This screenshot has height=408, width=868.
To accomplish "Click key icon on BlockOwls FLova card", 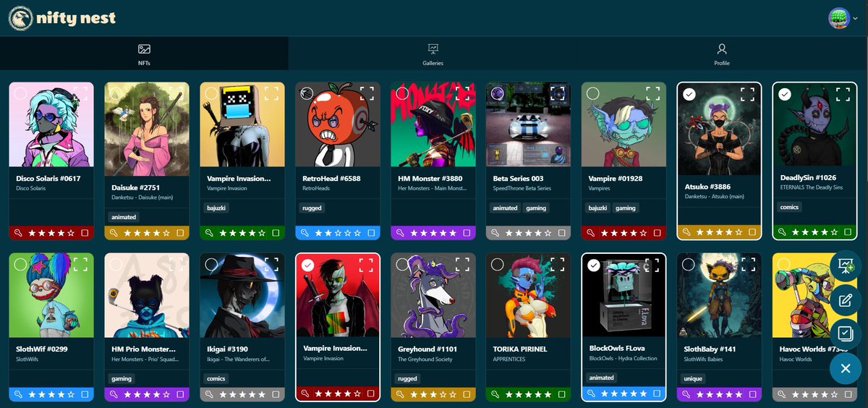I will point(592,394).
